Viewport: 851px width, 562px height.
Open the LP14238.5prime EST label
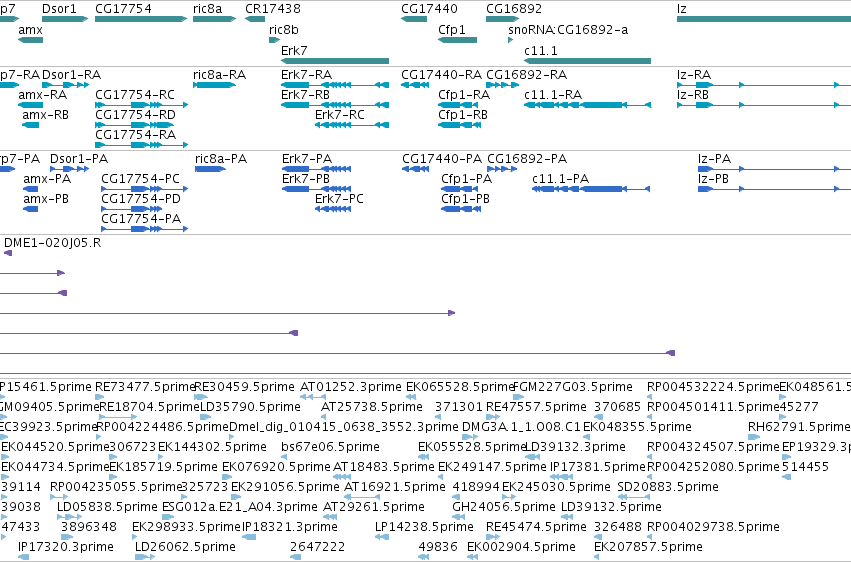tap(424, 527)
